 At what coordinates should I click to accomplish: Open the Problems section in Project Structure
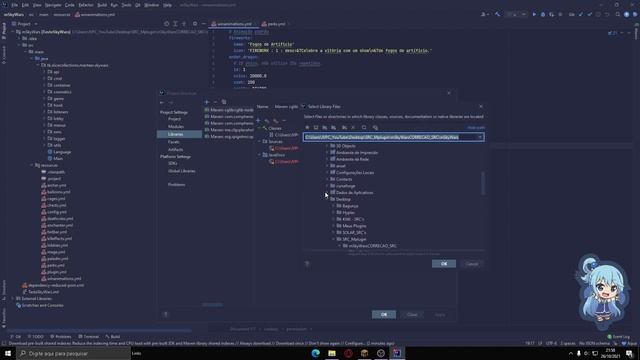coord(176,185)
